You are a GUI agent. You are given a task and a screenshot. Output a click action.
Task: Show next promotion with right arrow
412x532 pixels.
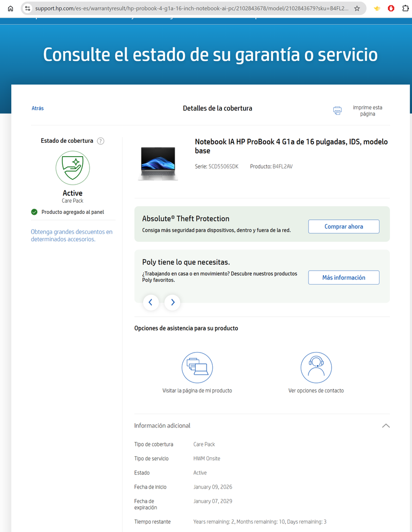click(x=173, y=302)
